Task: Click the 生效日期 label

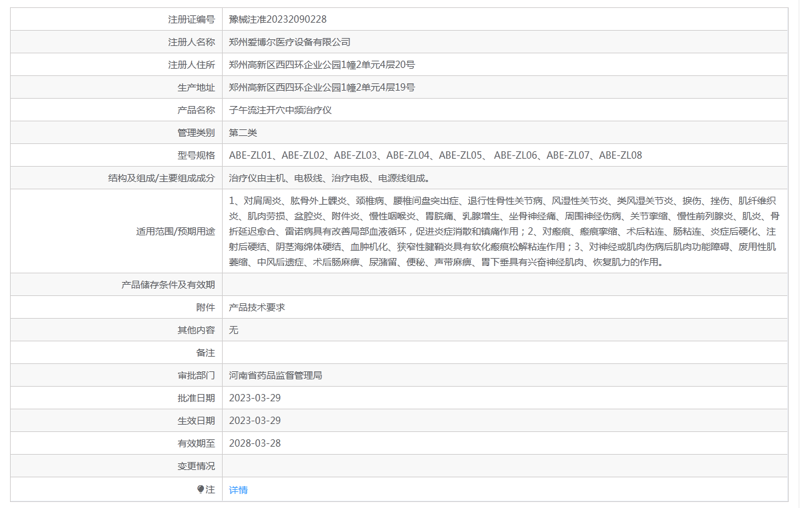Action: [196, 421]
